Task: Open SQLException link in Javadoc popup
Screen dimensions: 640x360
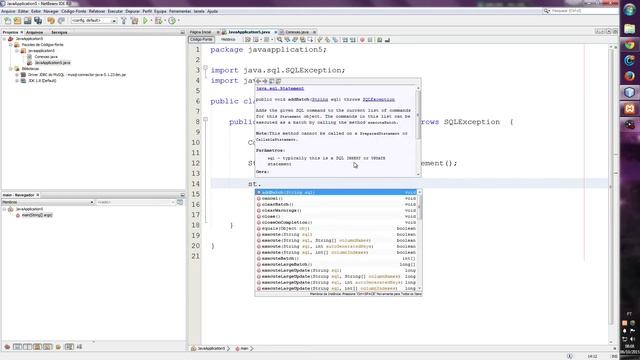Action: point(379,100)
